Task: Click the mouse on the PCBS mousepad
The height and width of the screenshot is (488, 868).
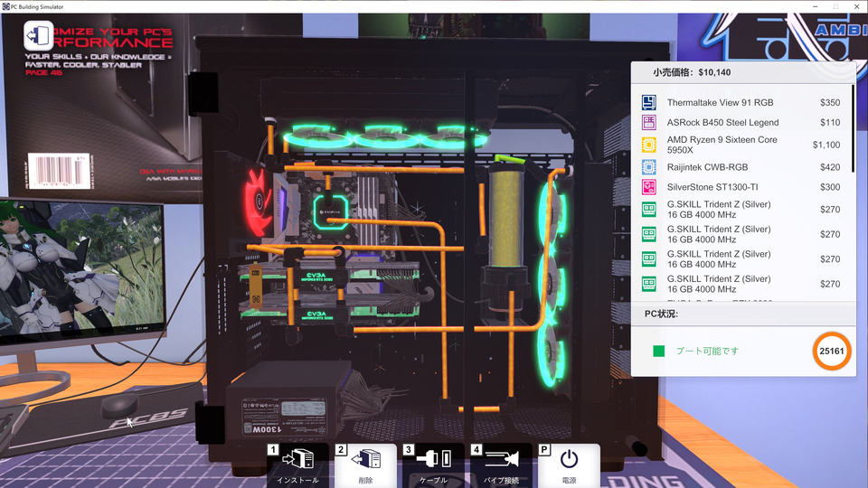Action: [119, 405]
